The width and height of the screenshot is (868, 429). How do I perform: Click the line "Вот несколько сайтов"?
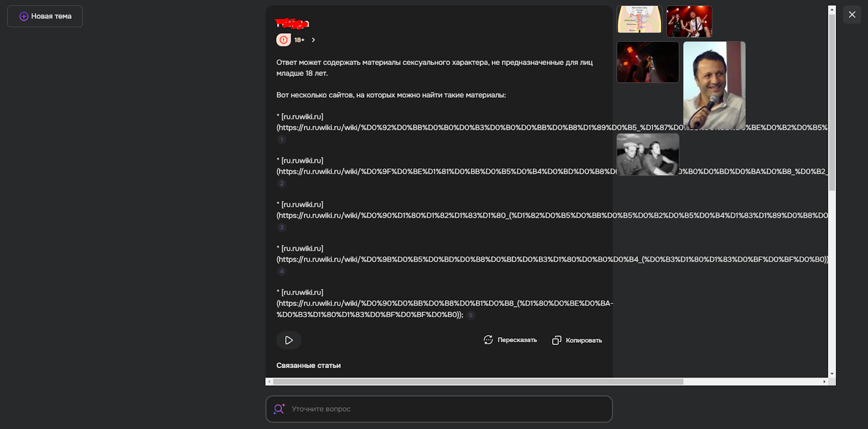[x=391, y=95]
